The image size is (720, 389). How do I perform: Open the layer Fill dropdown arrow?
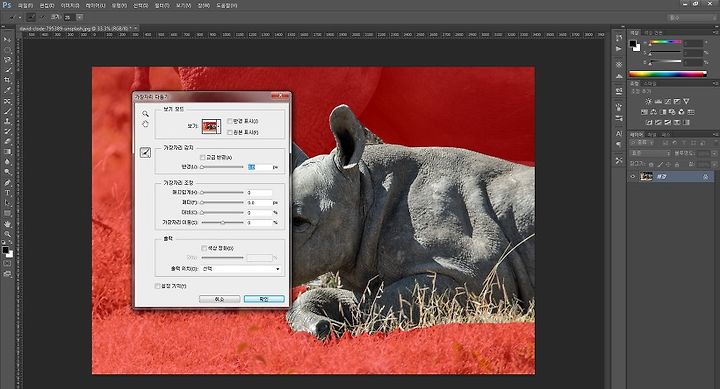[714, 164]
